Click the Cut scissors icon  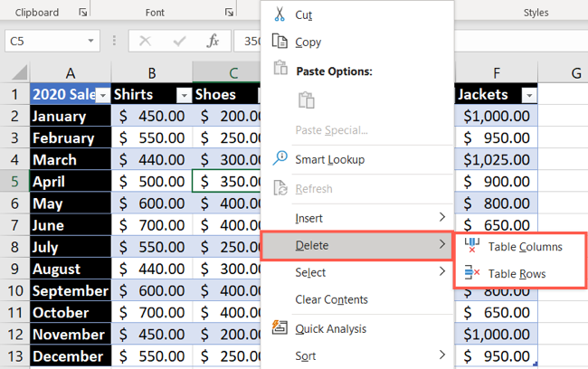pyautogui.click(x=280, y=14)
